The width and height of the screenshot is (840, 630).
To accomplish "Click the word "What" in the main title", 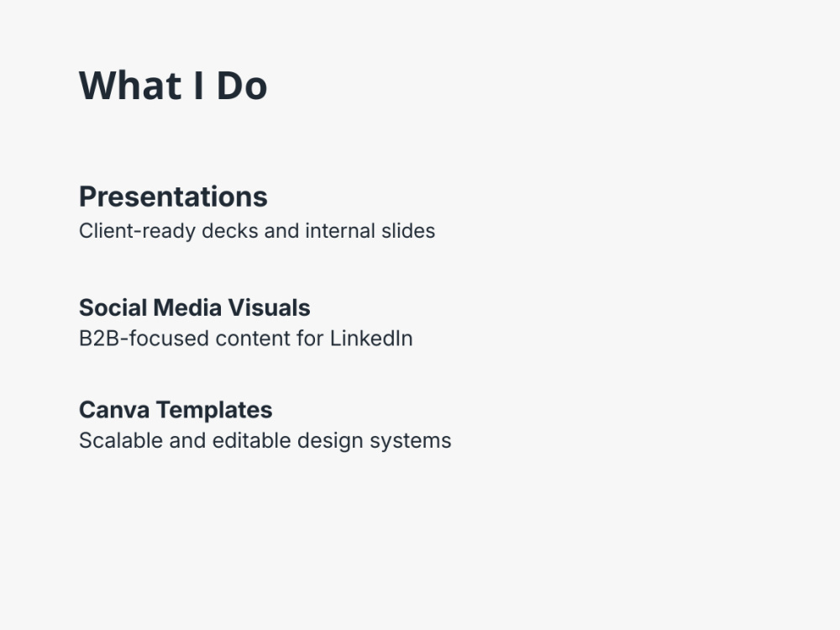I will pyautogui.click(x=130, y=86).
